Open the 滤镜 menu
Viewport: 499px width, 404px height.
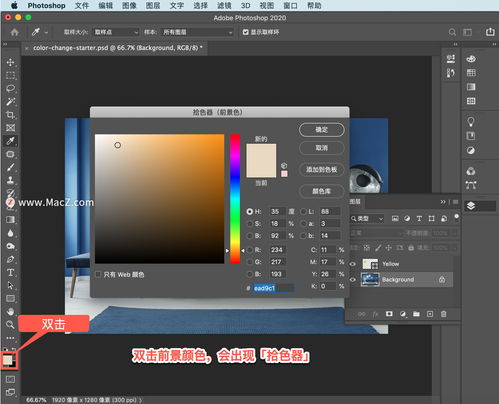[x=224, y=6]
